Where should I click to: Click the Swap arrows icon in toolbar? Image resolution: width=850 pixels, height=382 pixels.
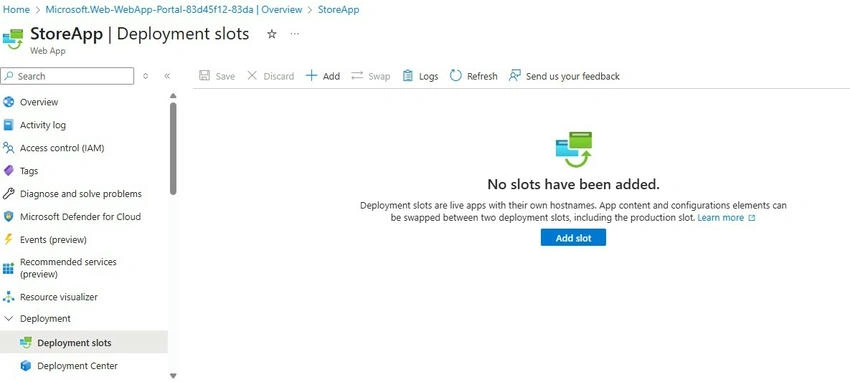pos(357,76)
